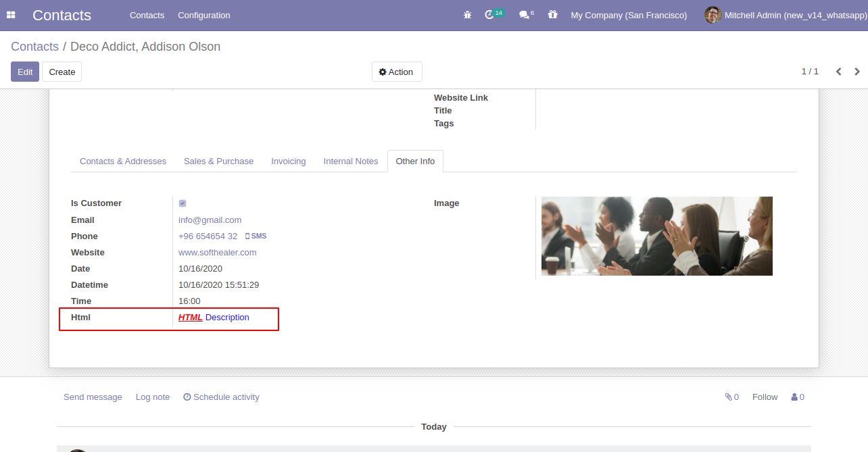Go to previous record arrow
This screenshot has height=452, width=868.
pyautogui.click(x=838, y=72)
